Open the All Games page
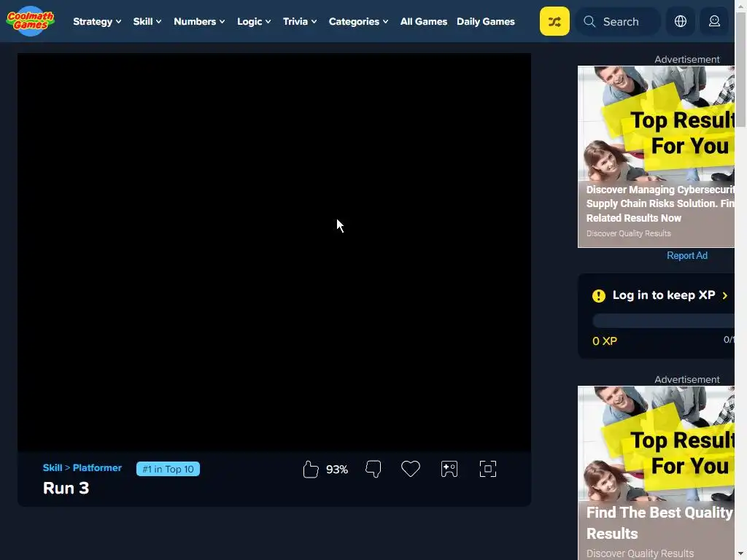The image size is (747, 560). [x=424, y=21]
